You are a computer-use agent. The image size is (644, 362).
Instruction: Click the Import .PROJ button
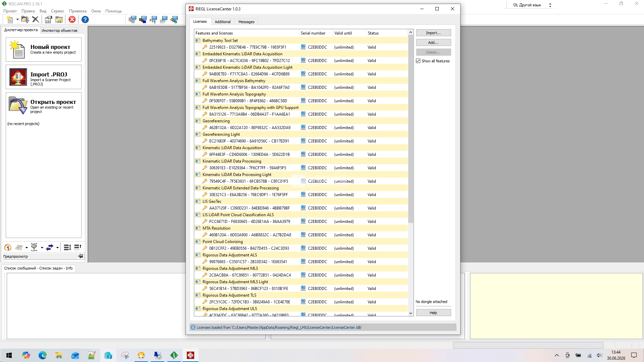click(x=44, y=77)
